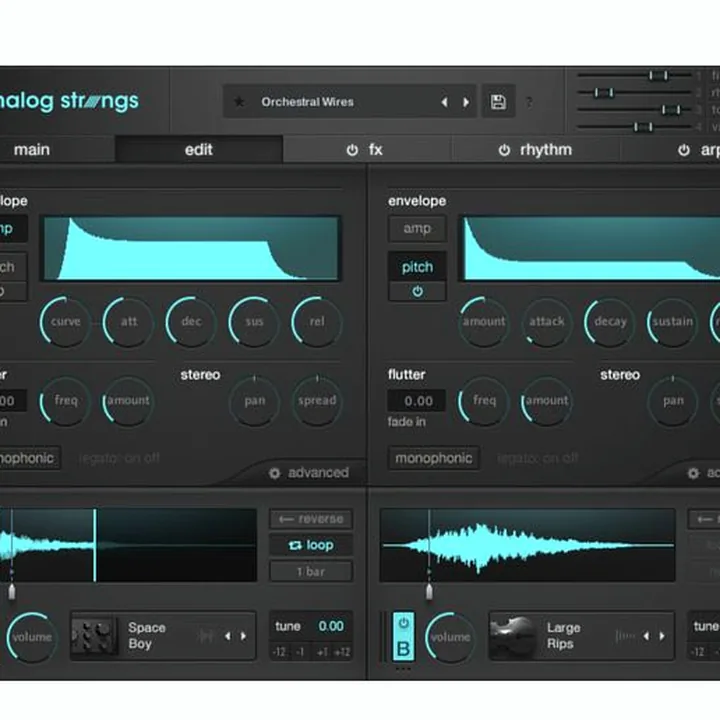
Task: Select previous source arrow next to Large Rips
Action: (646, 636)
